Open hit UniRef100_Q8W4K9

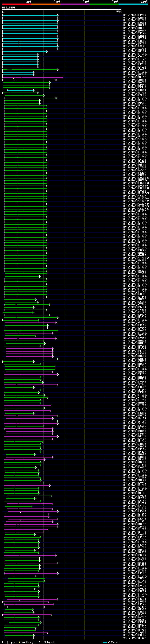coord(135,31)
